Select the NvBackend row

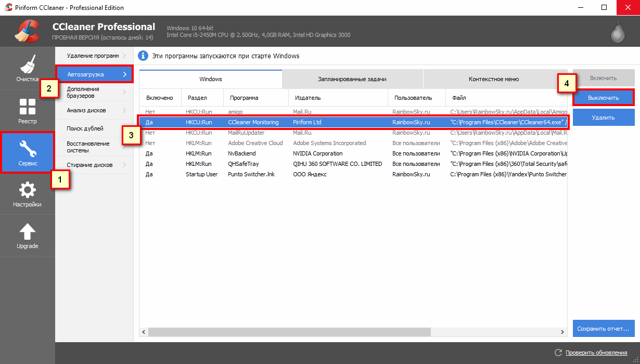(x=353, y=153)
